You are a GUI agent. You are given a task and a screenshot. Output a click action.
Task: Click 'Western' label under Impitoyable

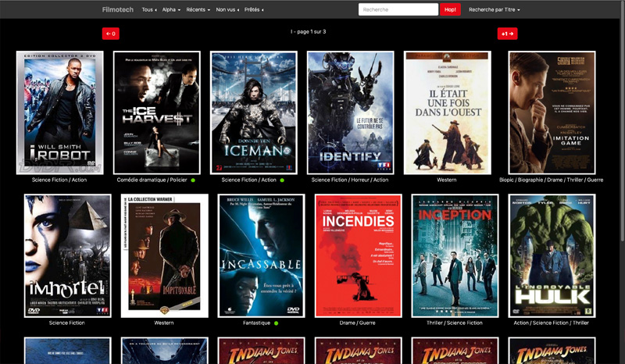(x=164, y=323)
